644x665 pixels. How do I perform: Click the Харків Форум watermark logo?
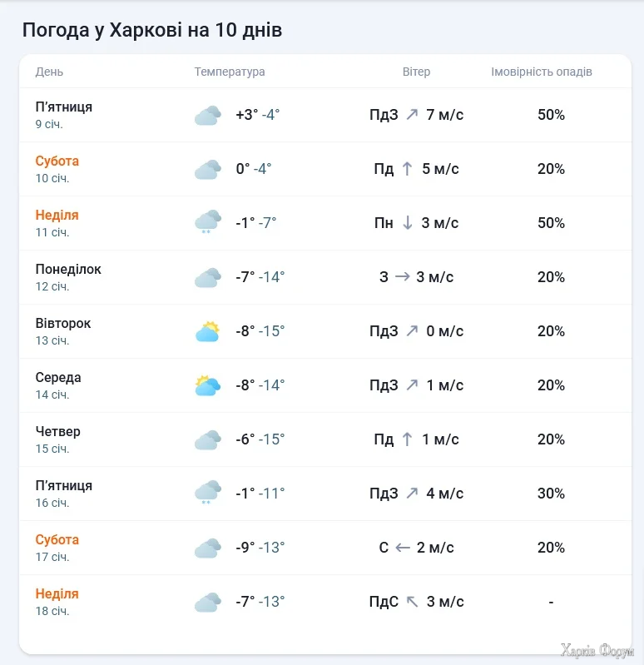597,651
